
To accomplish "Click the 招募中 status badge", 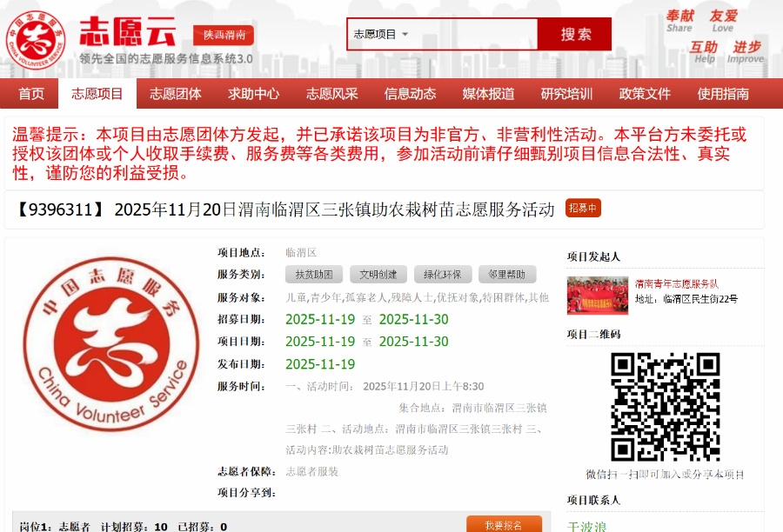I will point(582,209).
